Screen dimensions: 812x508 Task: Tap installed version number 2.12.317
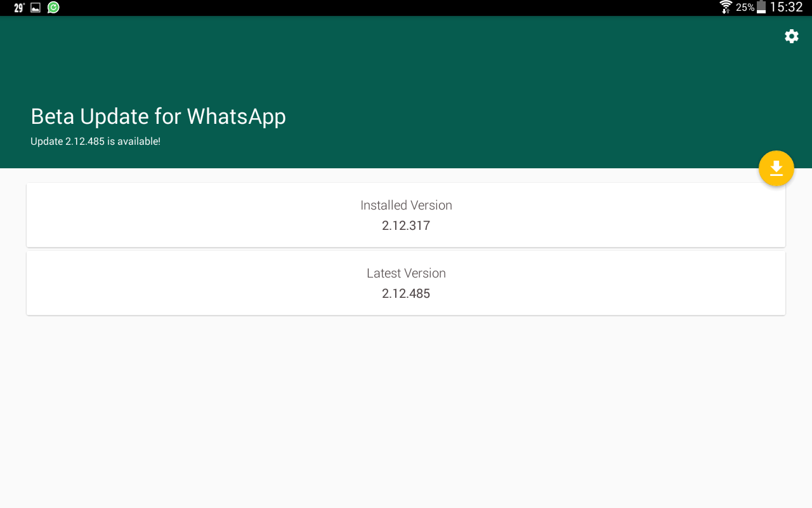click(x=406, y=225)
